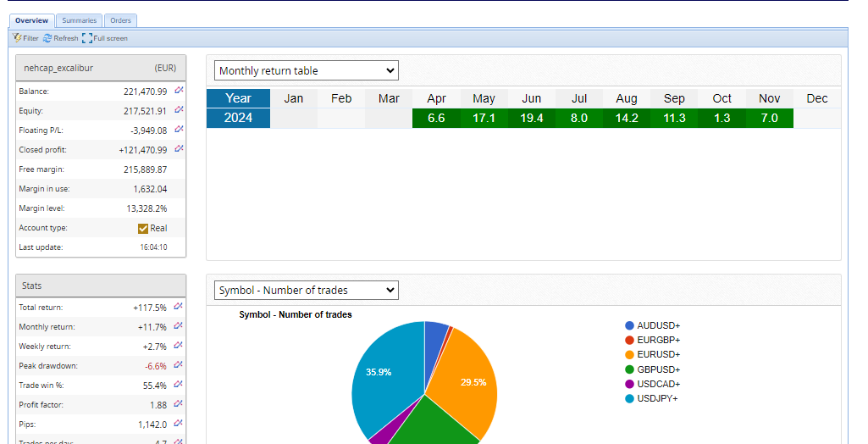Click the USDJPY+ legend entry
This screenshot has height=444, width=868.
coord(658,398)
